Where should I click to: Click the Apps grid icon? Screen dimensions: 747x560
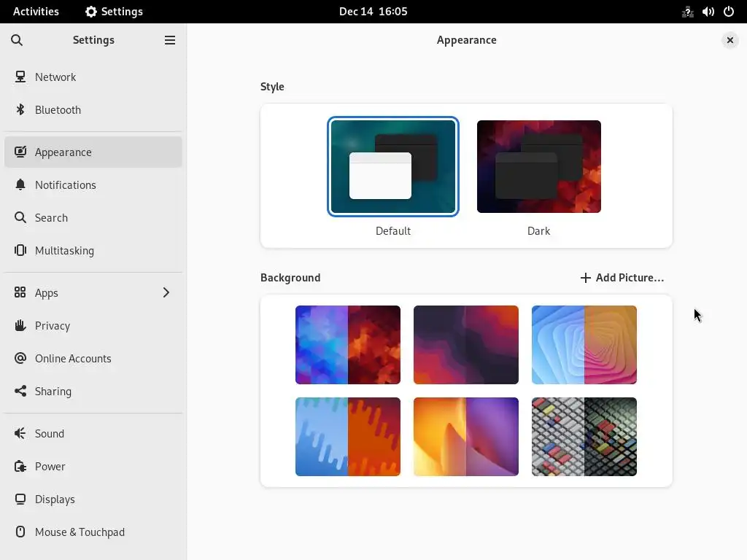(20, 292)
